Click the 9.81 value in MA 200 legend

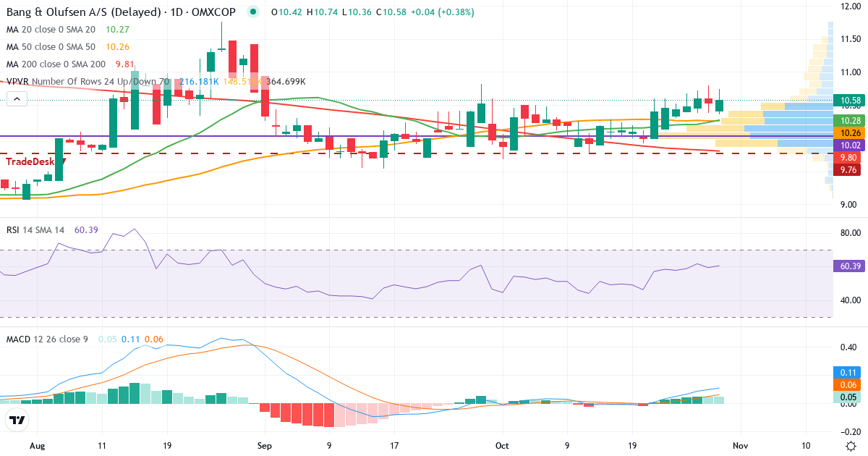[x=126, y=64]
